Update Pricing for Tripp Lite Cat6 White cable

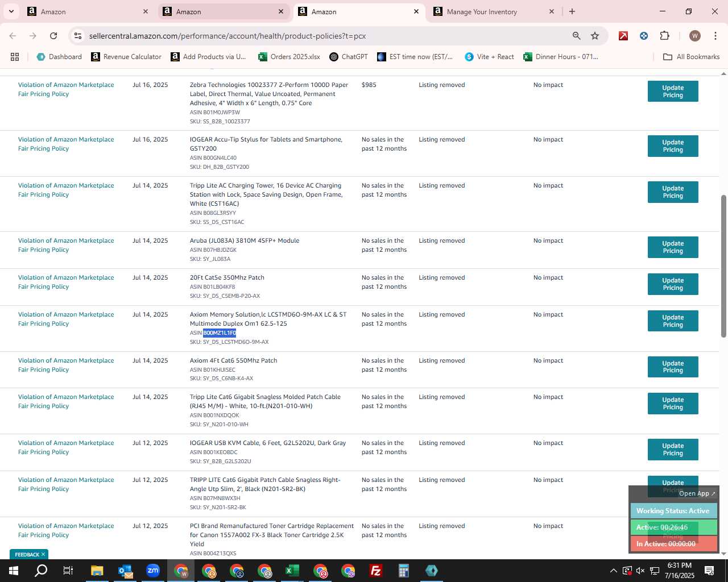pyautogui.click(x=673, y=404)
